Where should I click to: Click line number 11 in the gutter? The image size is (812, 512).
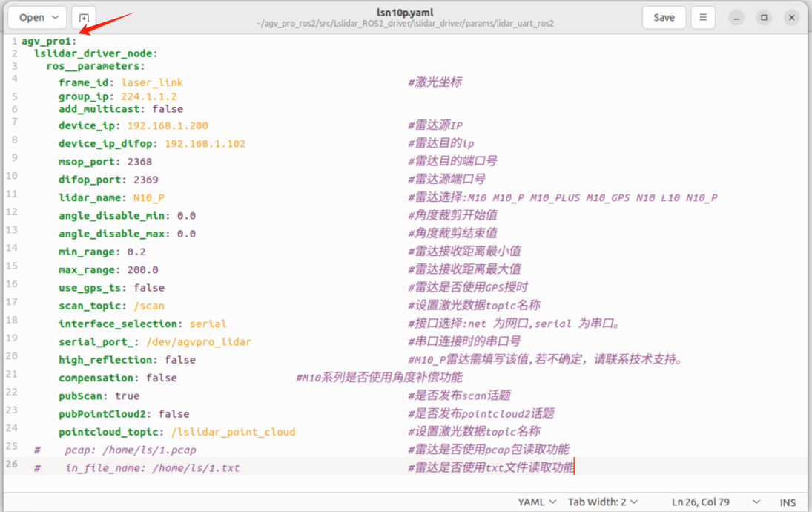[11, 194]
